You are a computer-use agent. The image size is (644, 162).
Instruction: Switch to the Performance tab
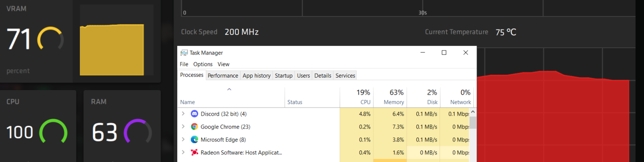tap(223, 76)
